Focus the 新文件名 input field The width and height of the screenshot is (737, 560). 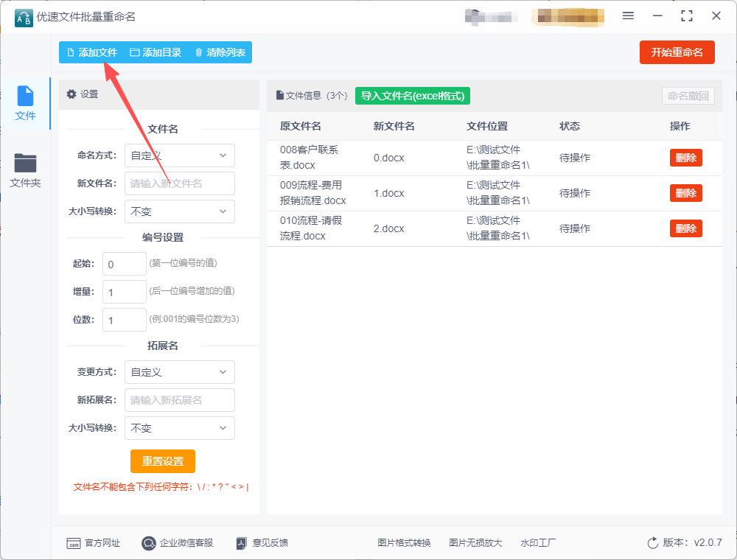tap(180, 183)
